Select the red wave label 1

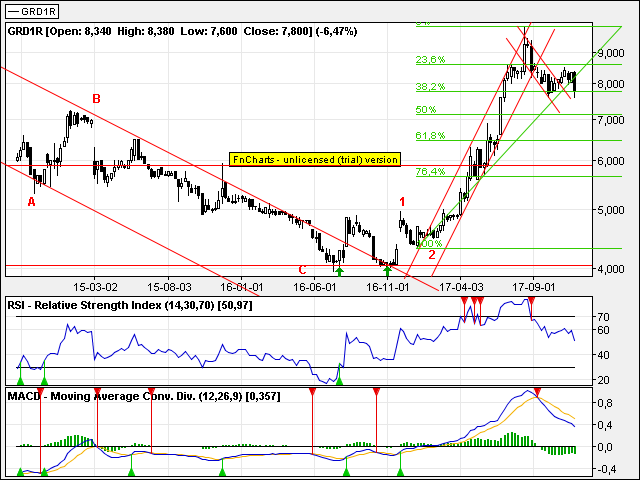(x=402, y=202)
